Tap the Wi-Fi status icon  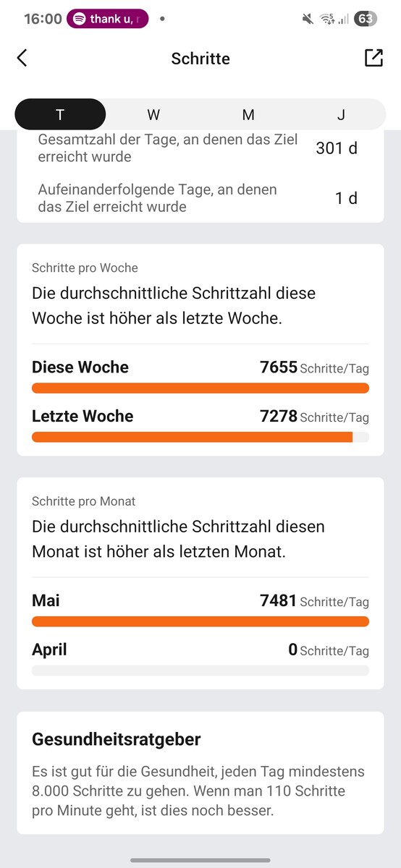[327, 20]
